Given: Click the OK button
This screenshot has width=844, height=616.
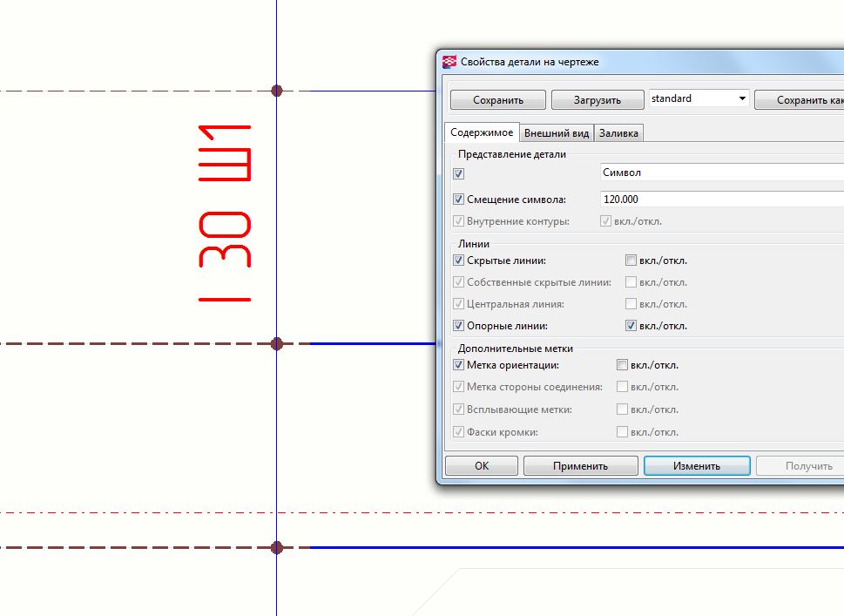Looking at the screenshot, I should pos(482,466).
